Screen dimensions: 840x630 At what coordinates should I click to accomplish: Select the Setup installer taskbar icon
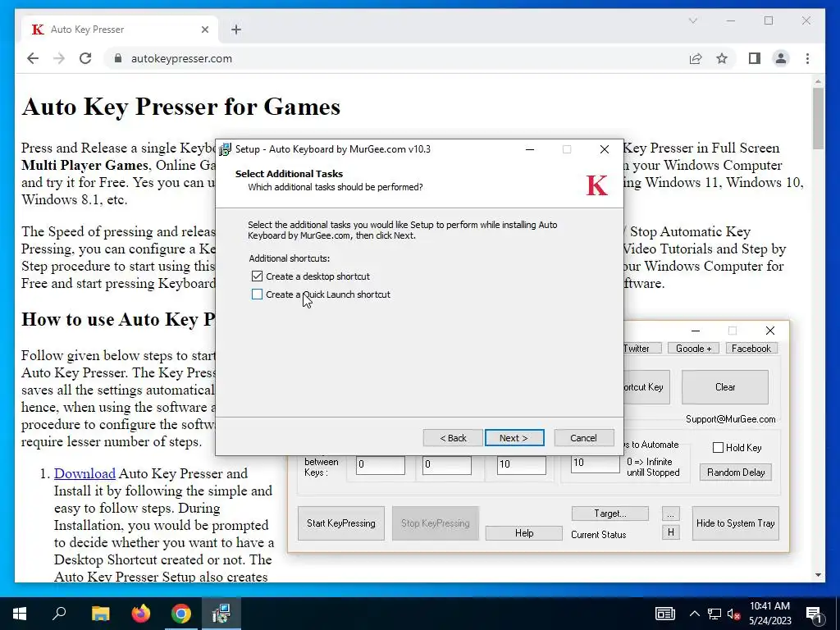pyautogui.click(x=221, y=614)
